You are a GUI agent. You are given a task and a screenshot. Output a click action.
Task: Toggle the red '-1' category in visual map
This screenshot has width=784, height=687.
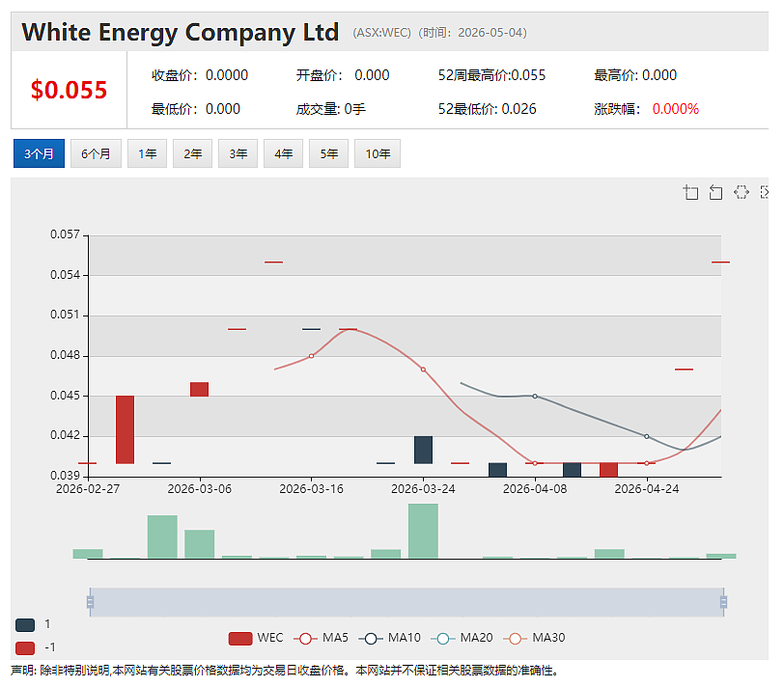point(25,648)
